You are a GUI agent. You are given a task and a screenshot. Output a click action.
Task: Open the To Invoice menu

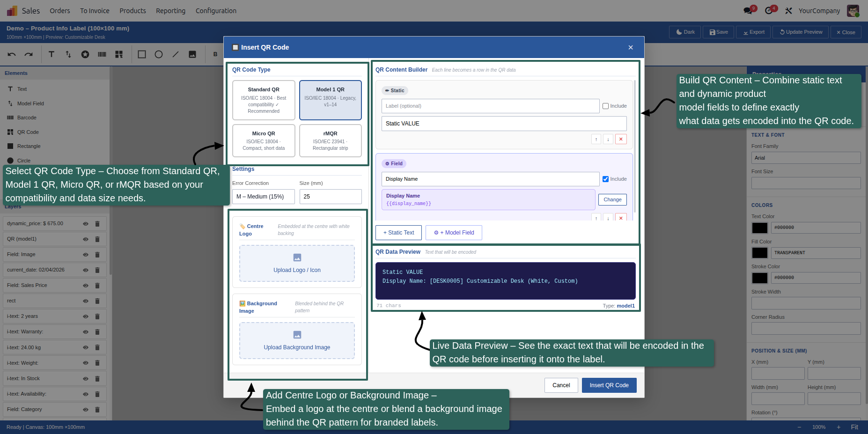[x=95, y=11]
